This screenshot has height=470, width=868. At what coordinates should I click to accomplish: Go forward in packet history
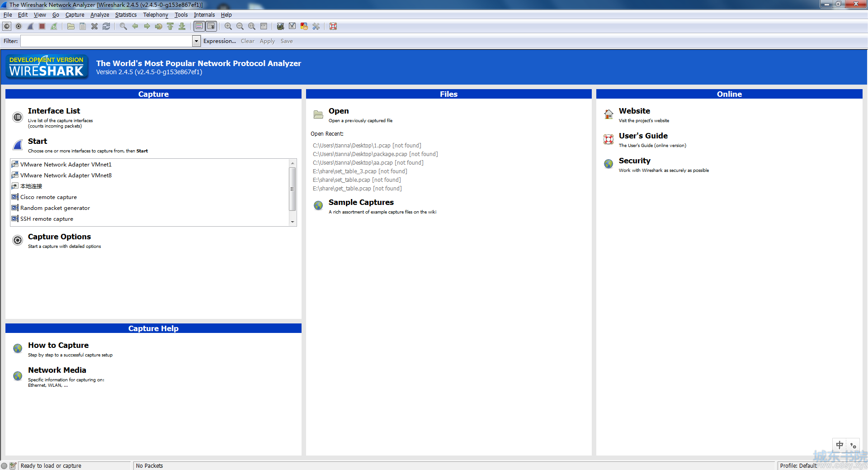[147, 26]
